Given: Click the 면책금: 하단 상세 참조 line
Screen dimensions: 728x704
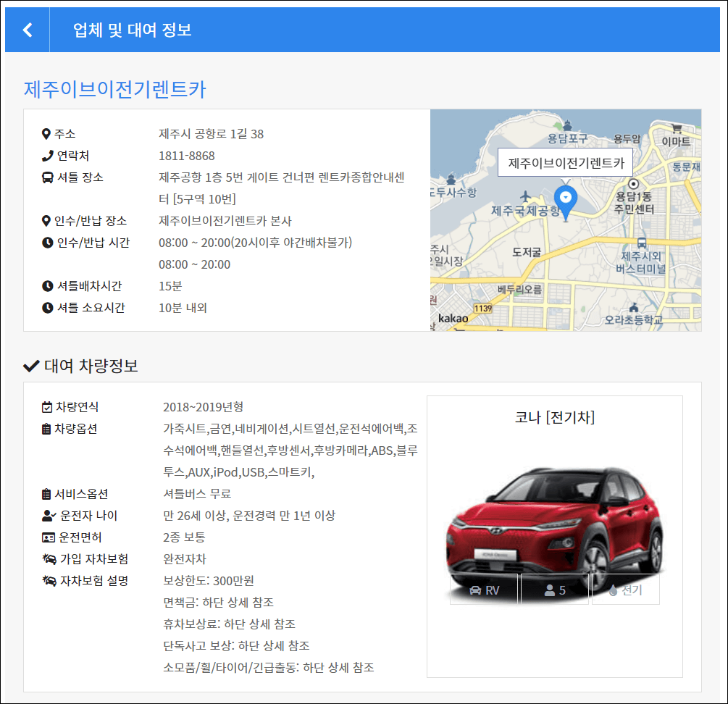Looking at the screenshot, I should (x=218, y=603).
